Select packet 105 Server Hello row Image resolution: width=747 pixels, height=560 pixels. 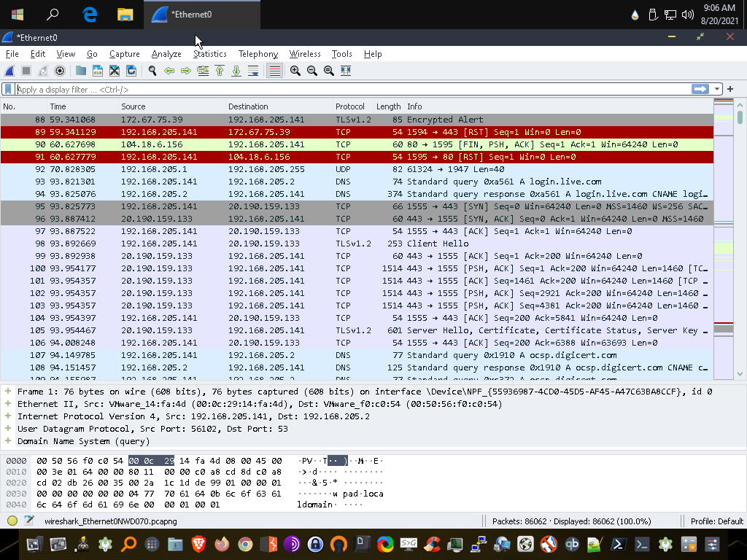(x=357, y=330)
